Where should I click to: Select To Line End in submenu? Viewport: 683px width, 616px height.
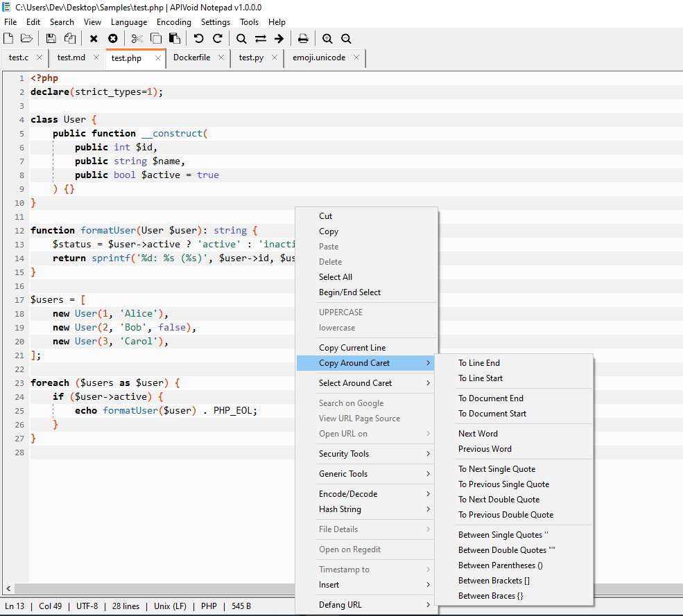514,363
